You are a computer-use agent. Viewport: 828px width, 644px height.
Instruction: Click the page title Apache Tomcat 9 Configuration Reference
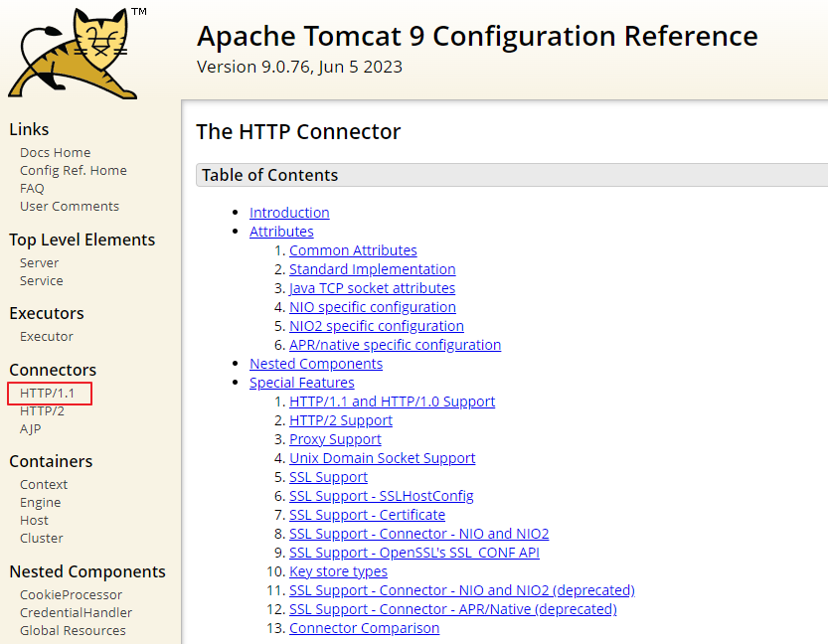tap(477, 37)
